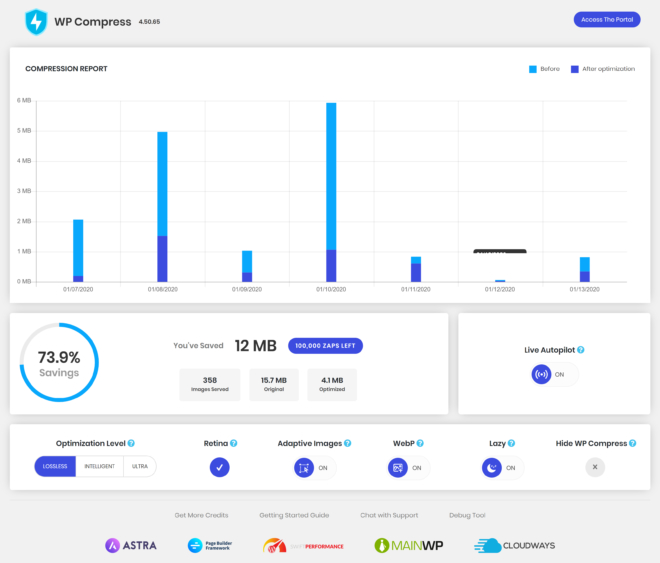Open Optimization Level help icon
The image size is (660, 563).
click(131, 443)
